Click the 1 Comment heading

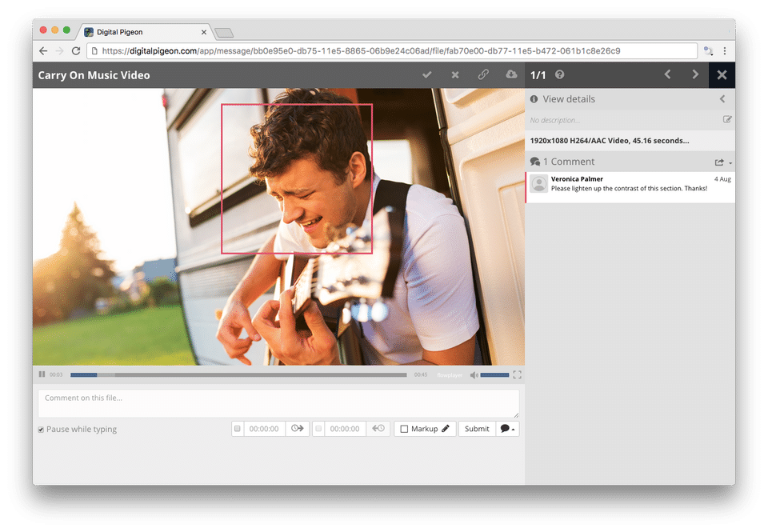pyautogui.click(x=569, y=162)
